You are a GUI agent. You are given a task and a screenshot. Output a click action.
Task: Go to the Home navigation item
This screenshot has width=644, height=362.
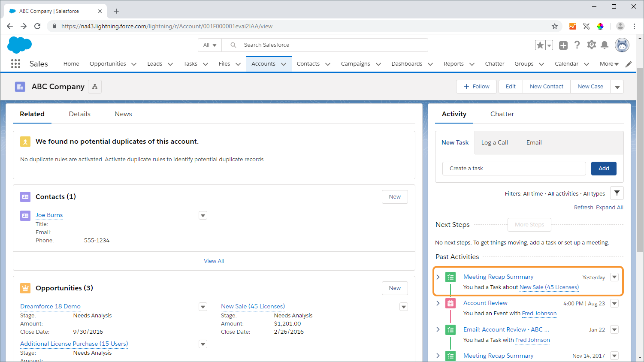(71, 64)
